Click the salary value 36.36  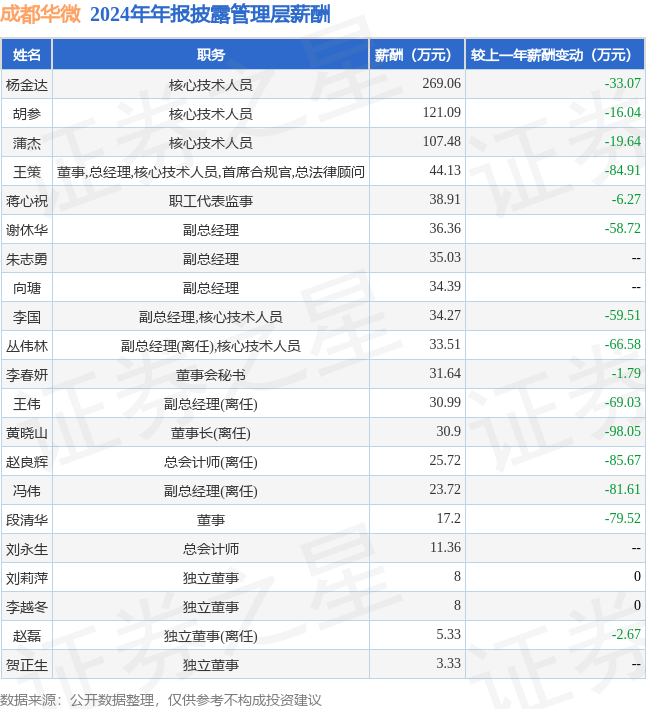pos(445,228)
